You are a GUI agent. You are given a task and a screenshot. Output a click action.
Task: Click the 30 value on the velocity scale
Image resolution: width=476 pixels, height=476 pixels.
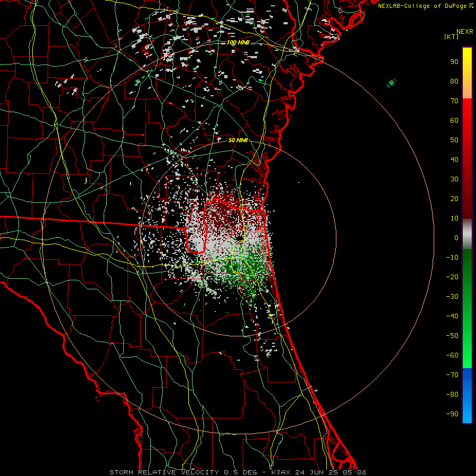click(454, 179)
